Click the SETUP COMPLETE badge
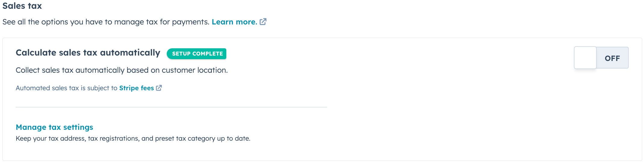 click(197, 54)
